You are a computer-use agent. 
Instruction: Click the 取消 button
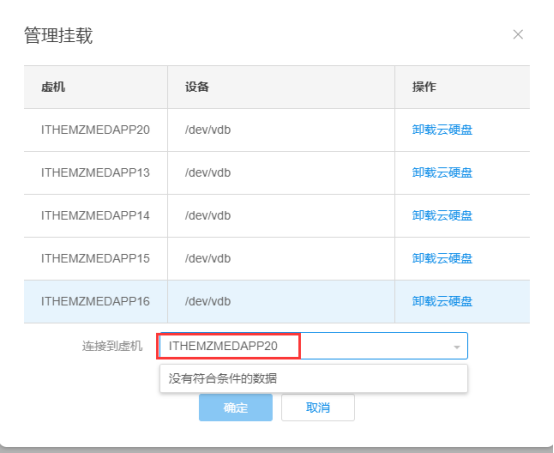pyautogui.click(x=318, y=408)
